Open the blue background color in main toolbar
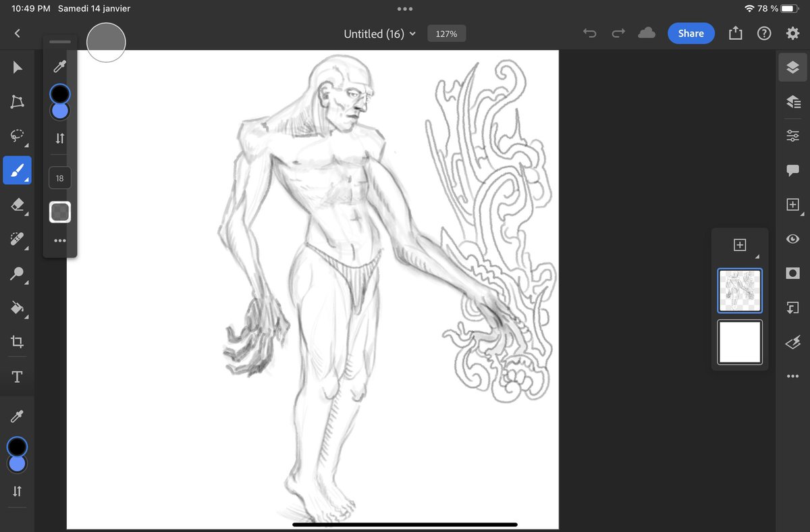810x532 pixels. coord(18,464)
